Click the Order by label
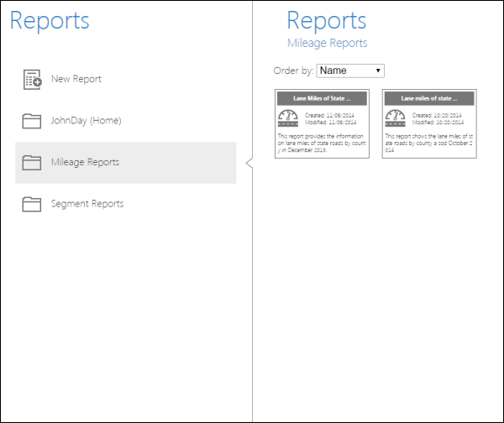504x423 pixels. tap(294, 71)
